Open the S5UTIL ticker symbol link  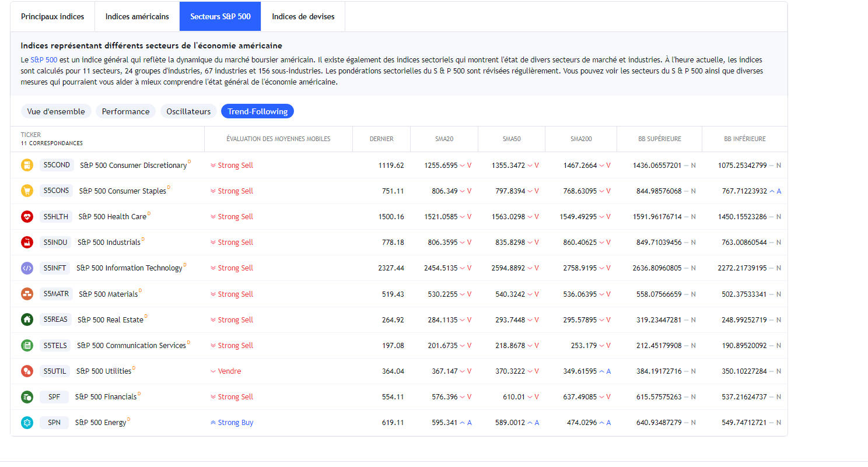click(x=55, y=371)
